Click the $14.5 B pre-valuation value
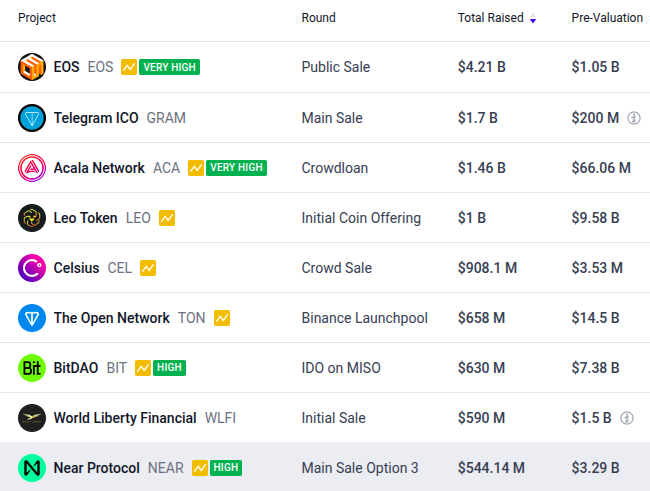 596,318
